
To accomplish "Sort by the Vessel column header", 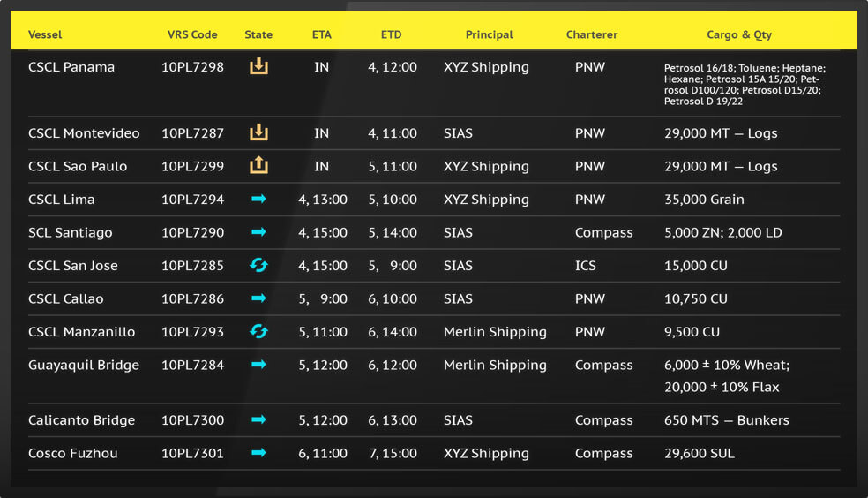I will coord(45,34).
